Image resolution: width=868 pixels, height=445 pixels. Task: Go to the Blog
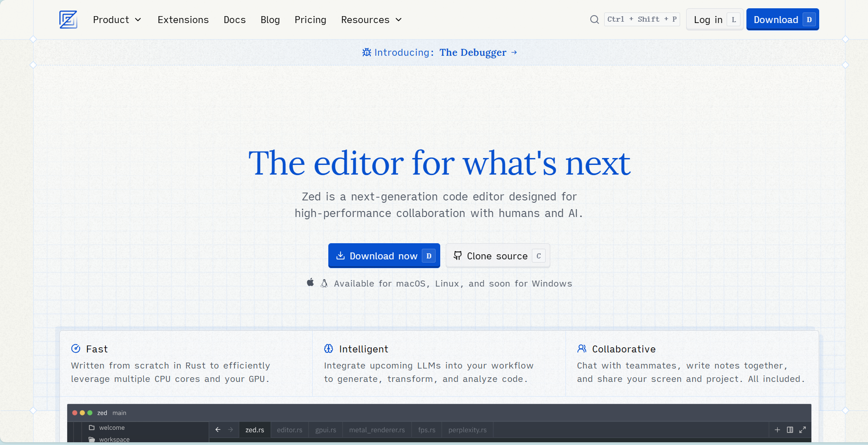click(270, 20)
